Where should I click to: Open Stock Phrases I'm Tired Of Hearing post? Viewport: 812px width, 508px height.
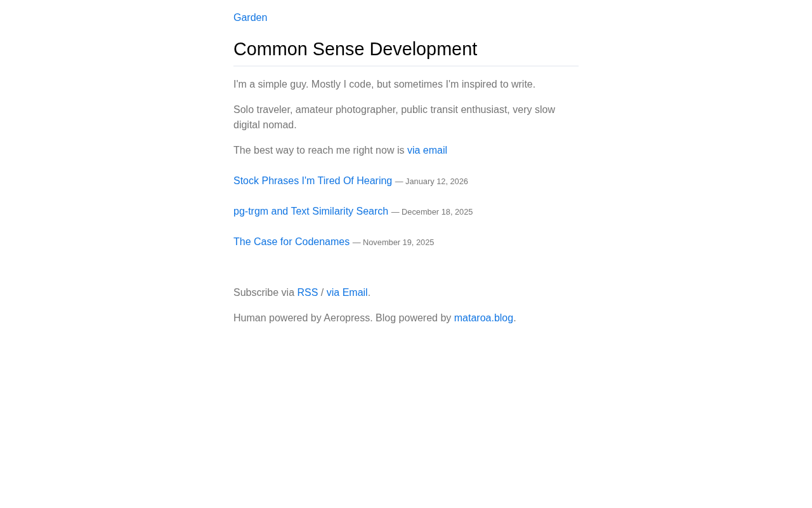pyautogui.click(x=312, y=181)
